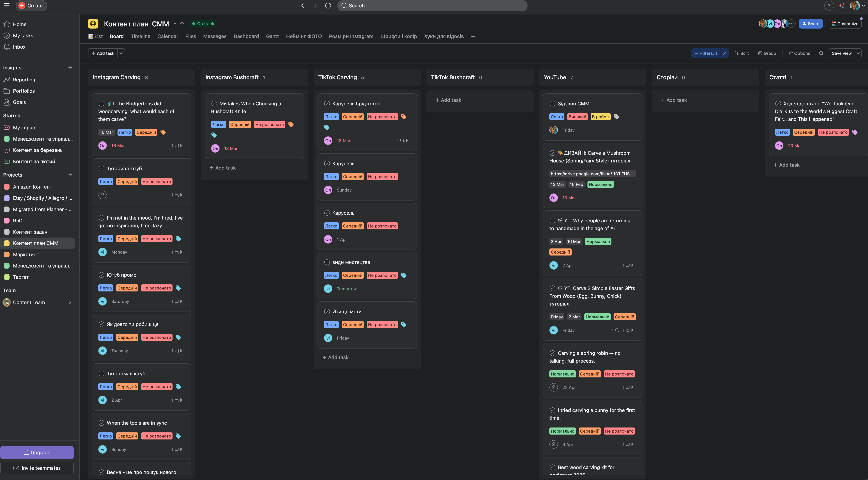Click the star favorite icon beside project title
The height and width of the screenshot is (480, 868).
(x=182, y=24)
